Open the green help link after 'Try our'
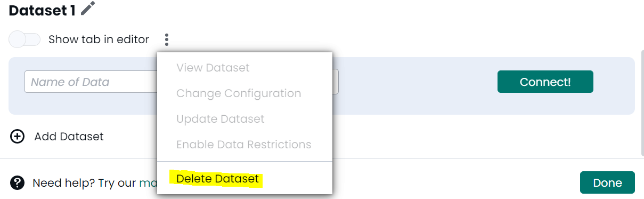Screen dimensions: 644x199 148,183
